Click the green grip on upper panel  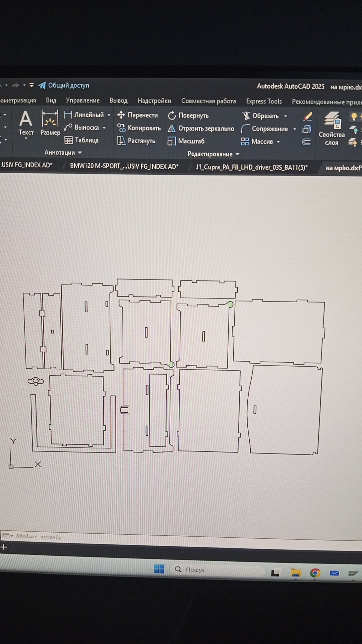(x=231, y=304)
